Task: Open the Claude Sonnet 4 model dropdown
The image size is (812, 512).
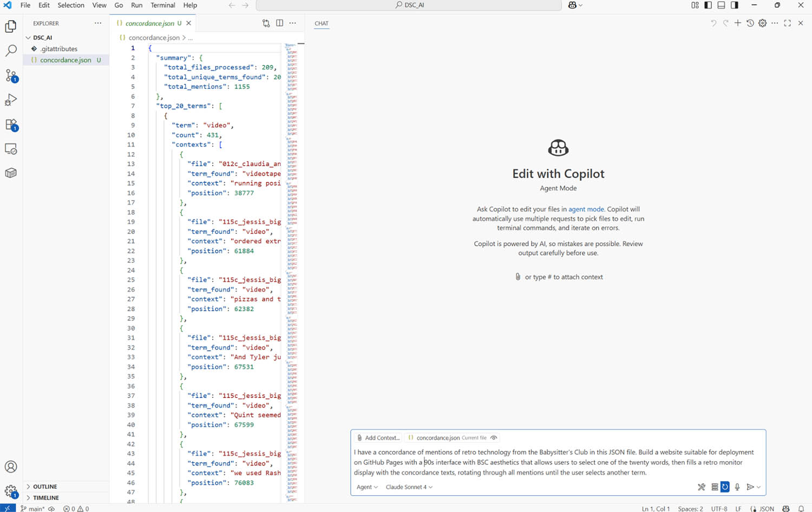Action: pos(408,487)
